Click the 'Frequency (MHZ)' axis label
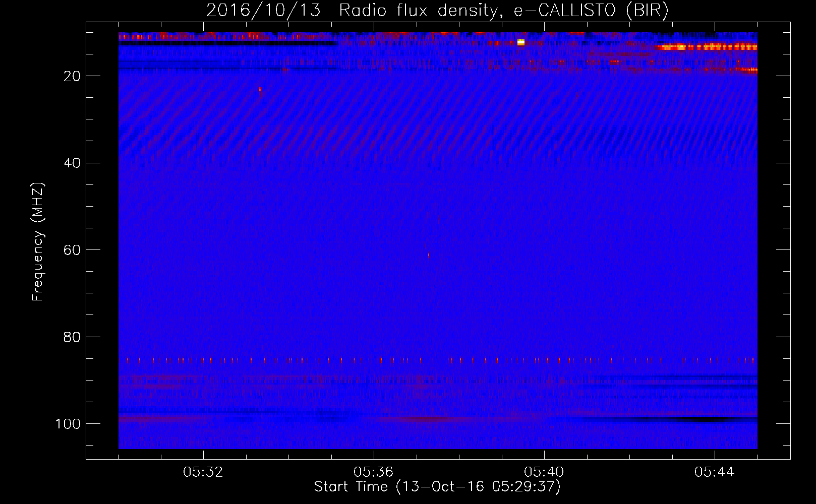816x504 pixels. click(38, 241)
